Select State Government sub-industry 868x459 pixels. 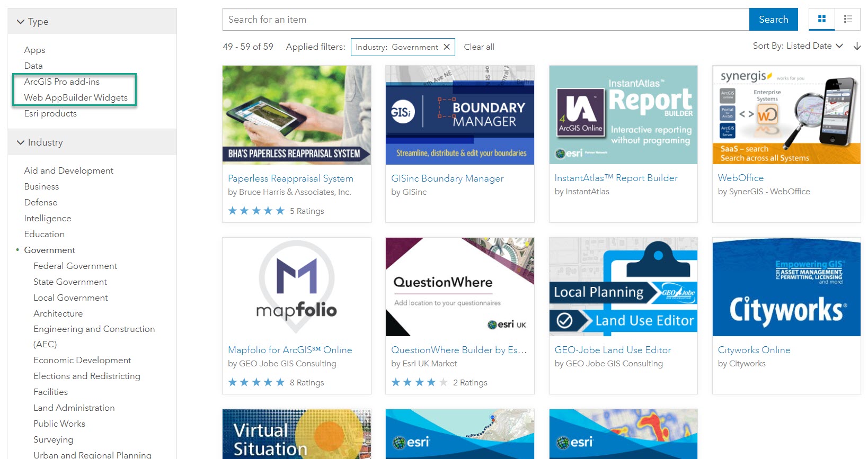click(70, 282)
